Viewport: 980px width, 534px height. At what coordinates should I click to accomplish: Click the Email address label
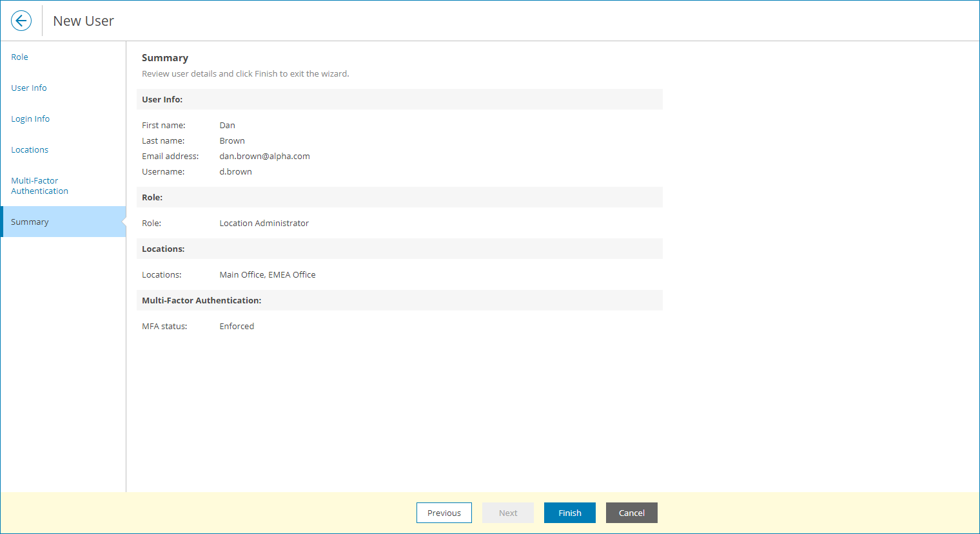[170, 157]
